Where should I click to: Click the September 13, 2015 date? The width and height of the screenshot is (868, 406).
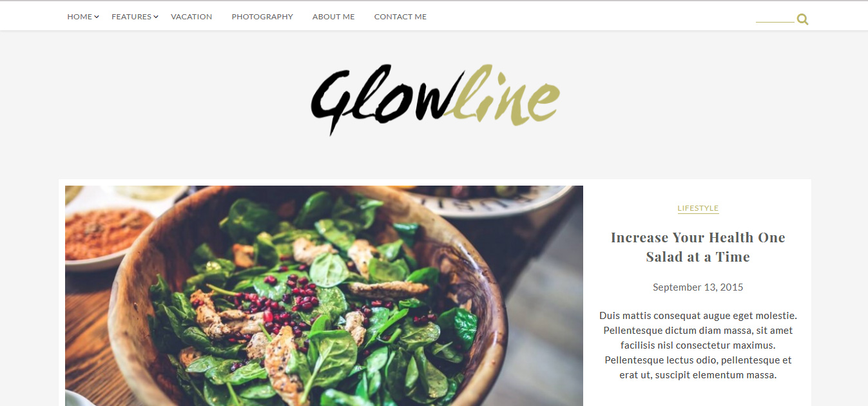click(698, 287)
